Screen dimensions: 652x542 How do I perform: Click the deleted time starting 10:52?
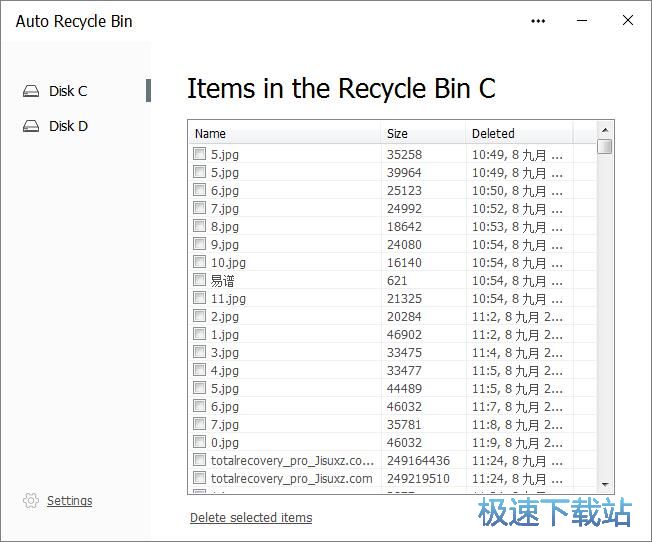coord(517,209)
